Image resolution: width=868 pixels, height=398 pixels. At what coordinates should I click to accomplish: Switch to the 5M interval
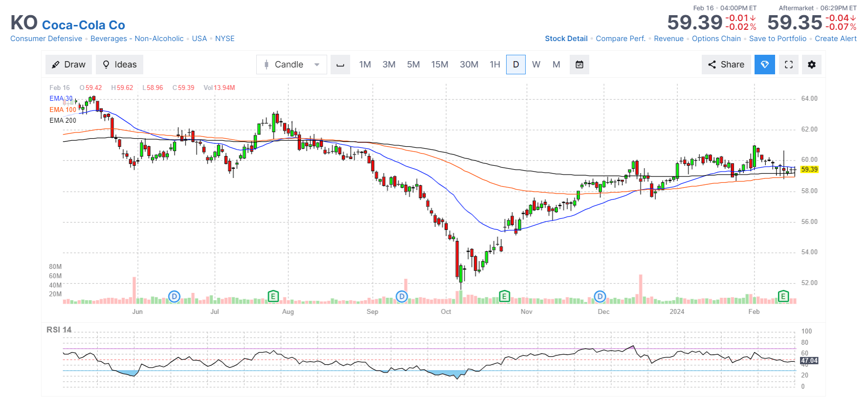413,65
